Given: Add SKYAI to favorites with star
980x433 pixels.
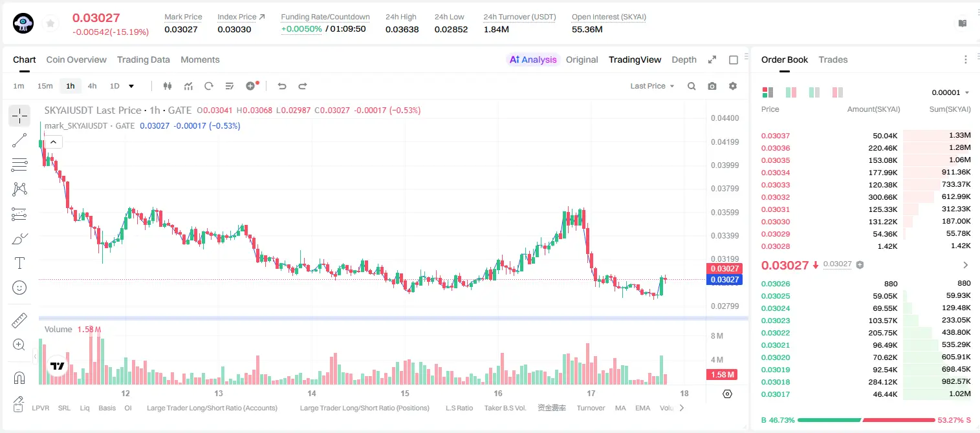Looking at the screenshot, I should coord(50,24).
